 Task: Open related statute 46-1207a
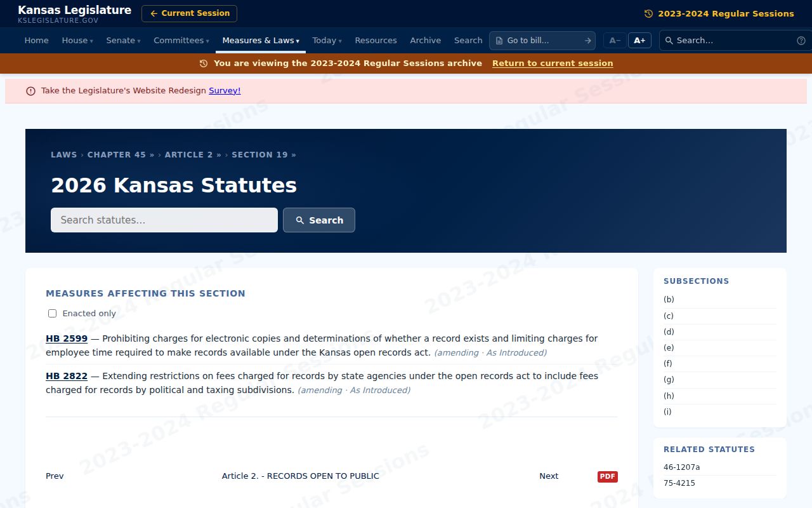click(682, 467)
